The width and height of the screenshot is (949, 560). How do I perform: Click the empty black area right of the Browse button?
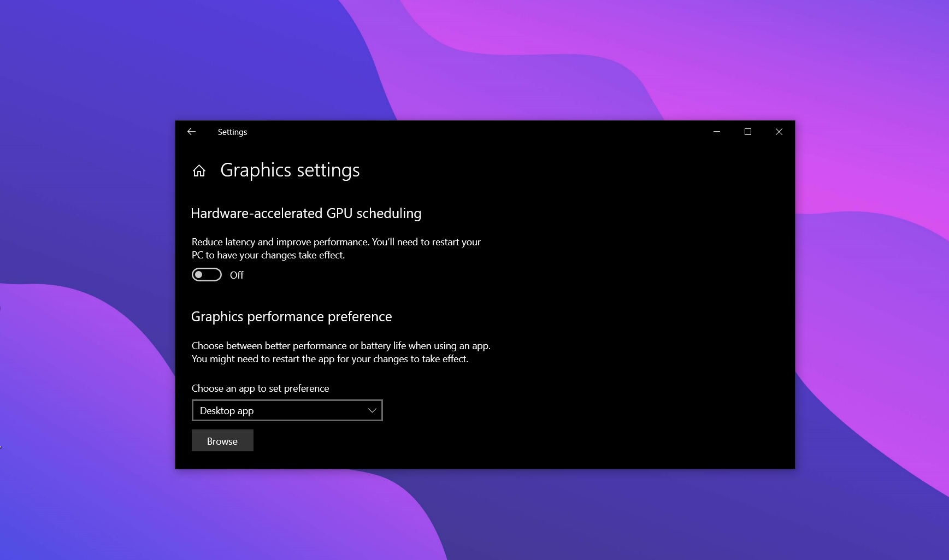click(x=492, y=441)
